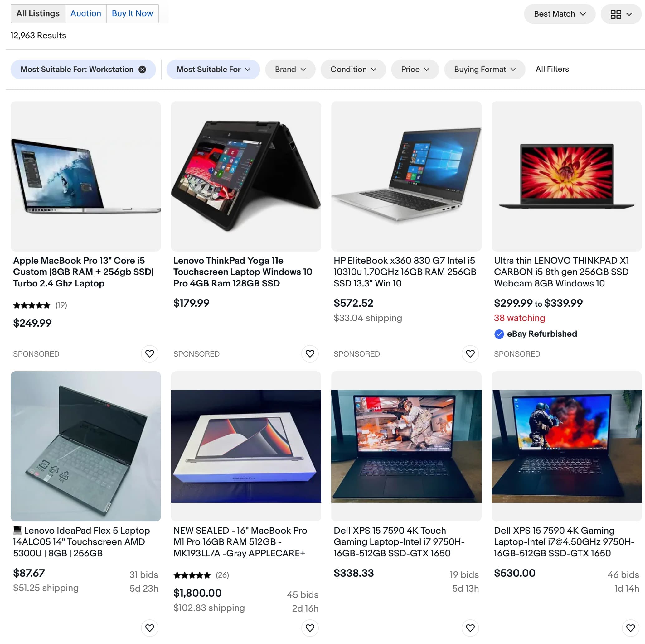
Task: Add sealed 16" MacBook Pro M1 to watchlist
Action: pyautogui.click(x=310, y=628)
